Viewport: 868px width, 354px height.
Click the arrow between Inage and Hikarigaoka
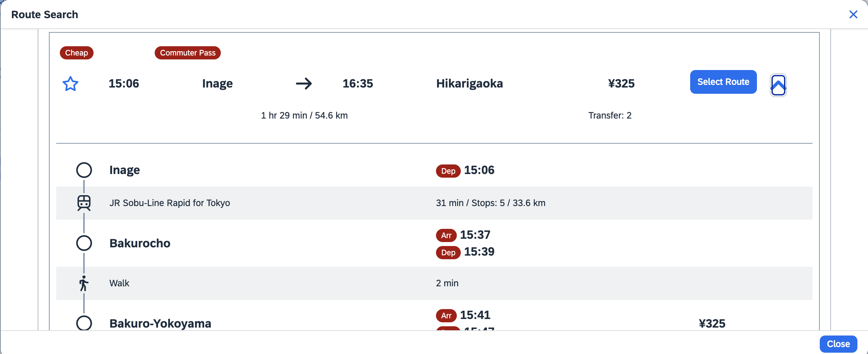click(x=303, y=84)
